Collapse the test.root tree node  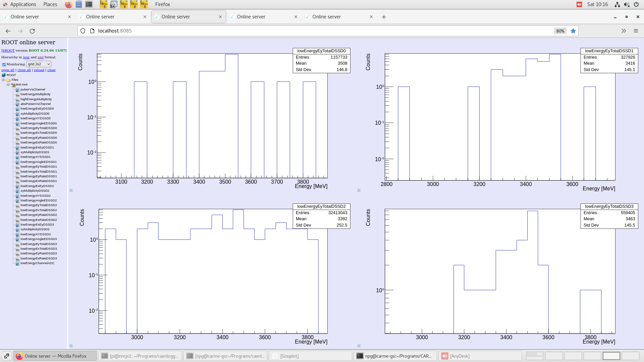click(x=8, y=85)
